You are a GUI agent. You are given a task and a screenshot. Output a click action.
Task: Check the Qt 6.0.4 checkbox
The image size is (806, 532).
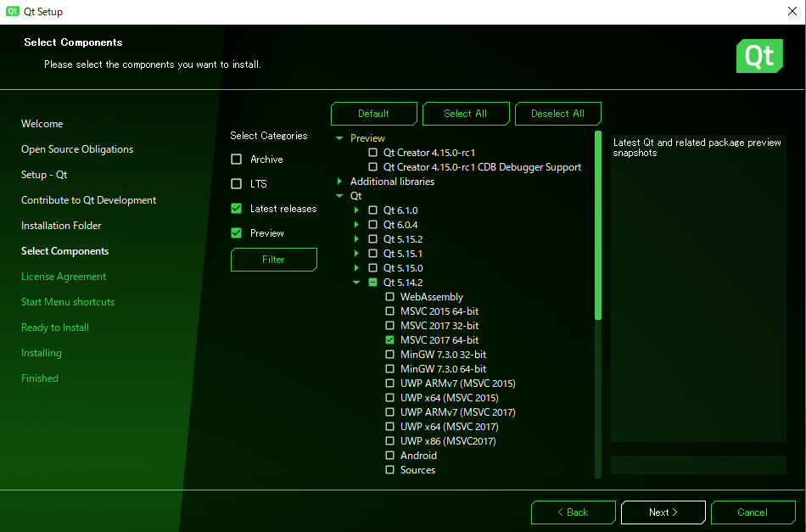coord(373,225)
